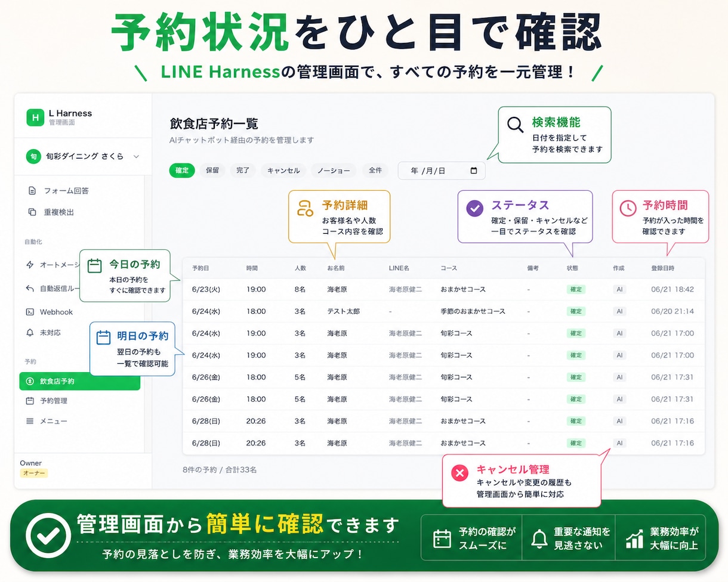Click the オーナー role badge
728x582 pixels.
pyautogui.click(x=33, y=473)
